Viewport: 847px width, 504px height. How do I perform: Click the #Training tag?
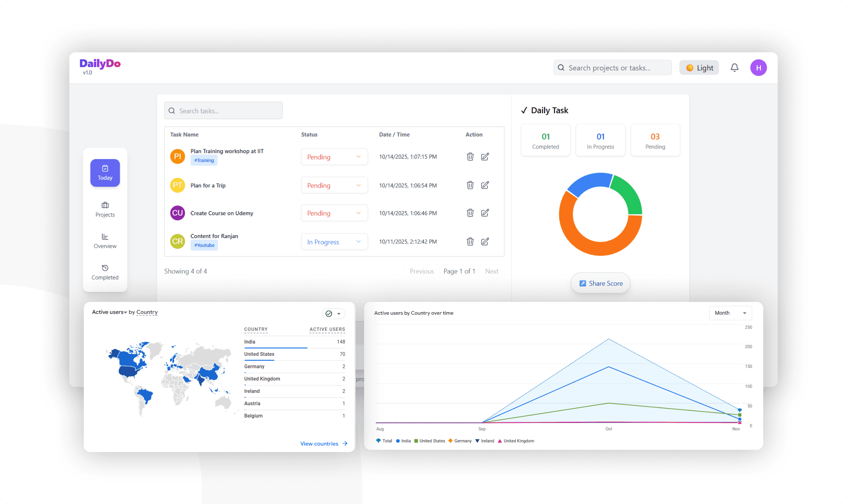(x=204, y=160)
